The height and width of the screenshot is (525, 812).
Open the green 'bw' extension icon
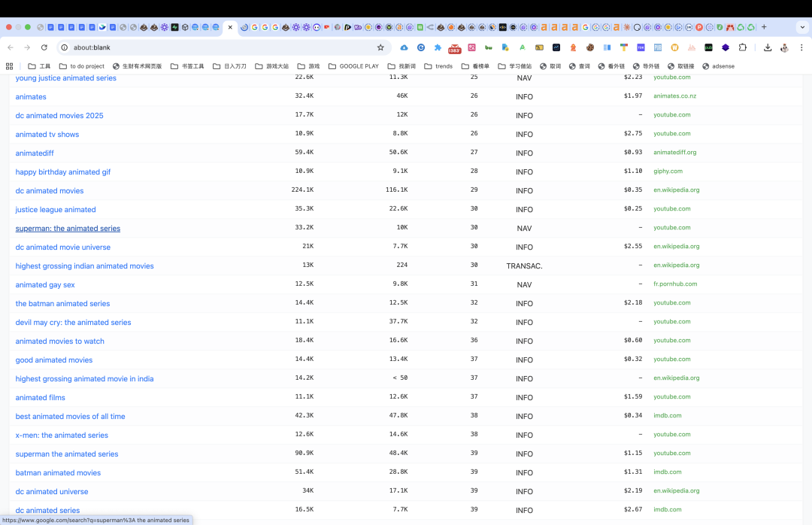(x=489, y=47)
